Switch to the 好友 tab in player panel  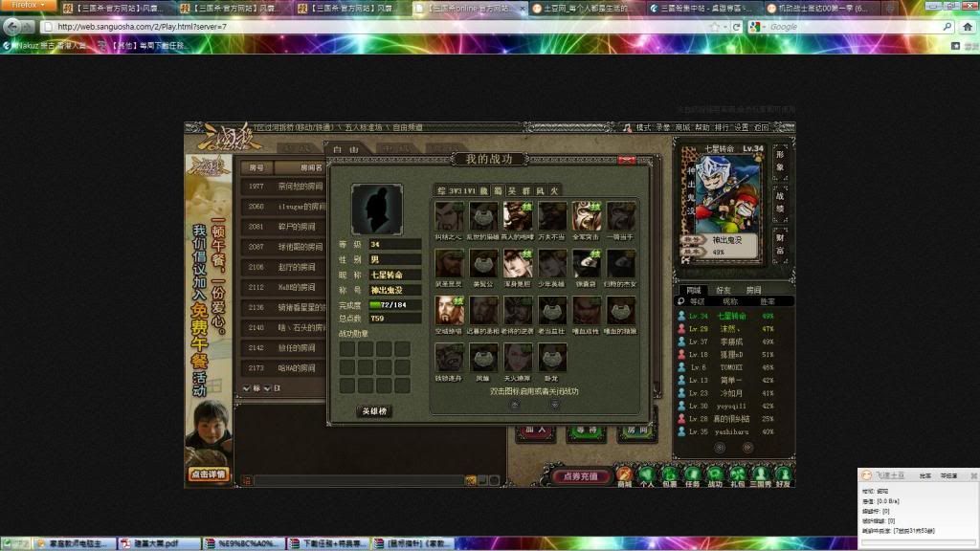tap(724, 291)
